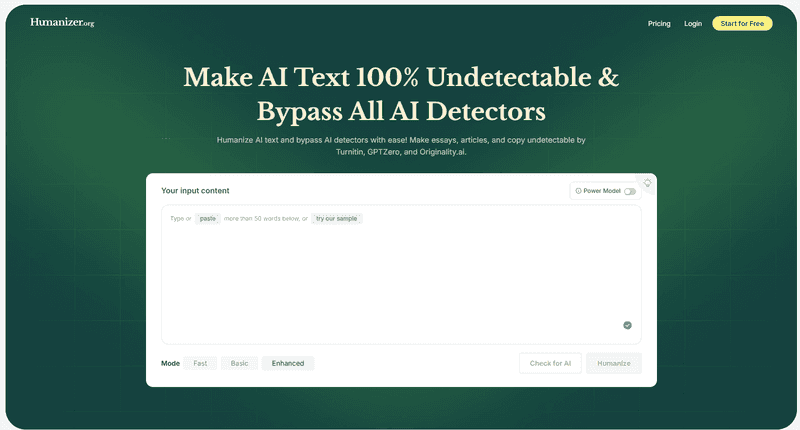The height and width of the screenshot is (430, 800).
Task: Click the green checkmark icon in the text area
Action: (x=627, y=325)
